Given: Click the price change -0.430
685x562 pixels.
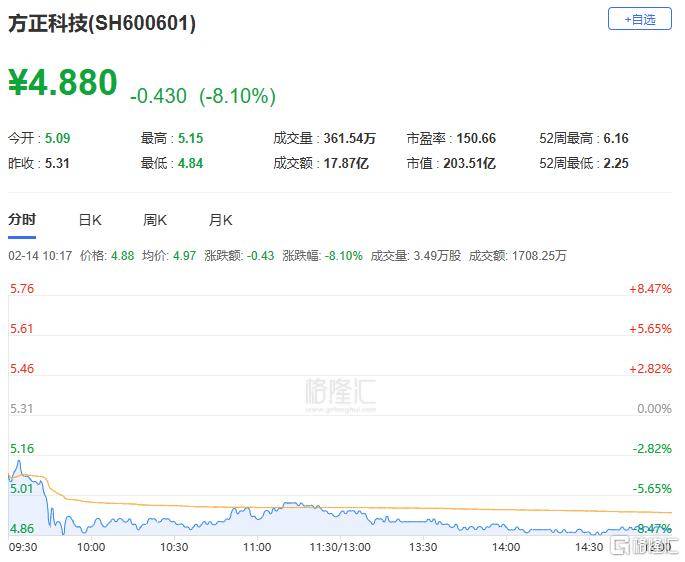Looking at the screenshot, I should click(159, 96).
